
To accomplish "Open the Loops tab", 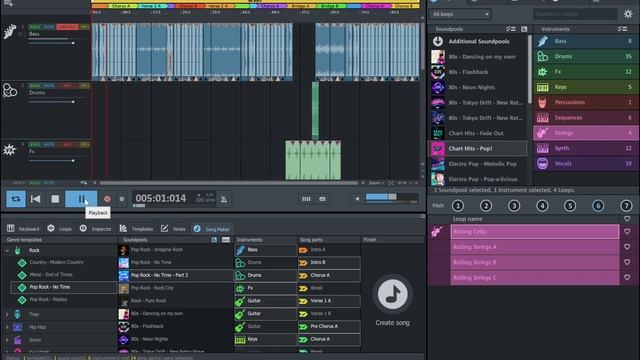I will [60, 229].
